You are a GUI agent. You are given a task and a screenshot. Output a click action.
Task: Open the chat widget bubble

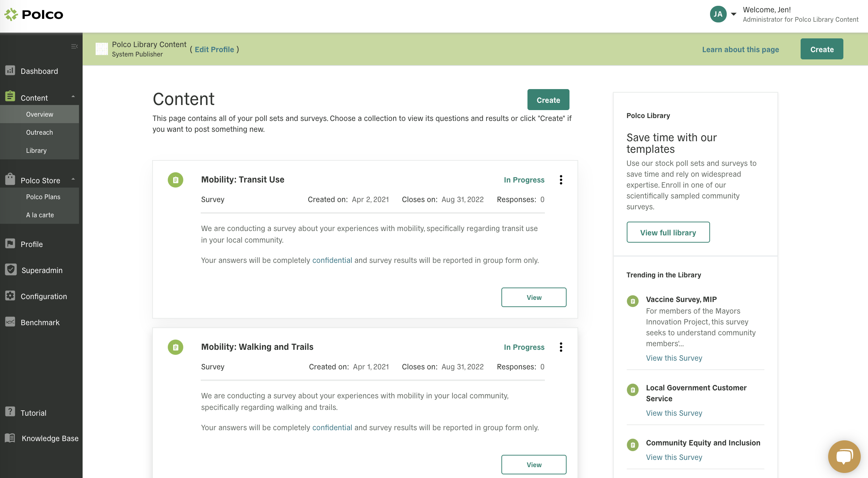tap(844, 456)
